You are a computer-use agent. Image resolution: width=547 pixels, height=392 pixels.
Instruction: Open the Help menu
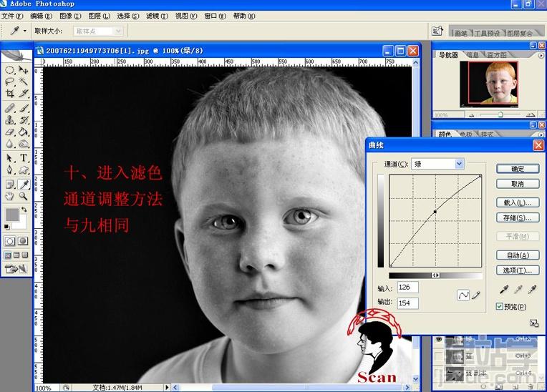pos(244,16)
